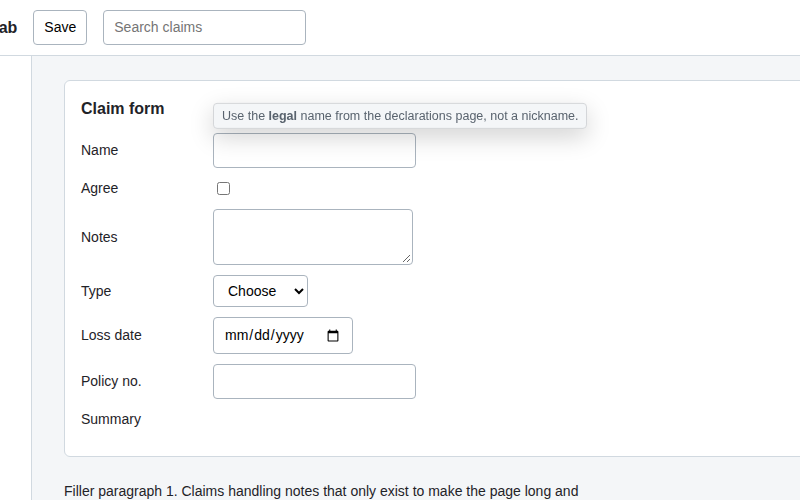Click the Name field label
The height and width of the screenshot is (500, 800).
pyautogui.click(x=99, y=150)
